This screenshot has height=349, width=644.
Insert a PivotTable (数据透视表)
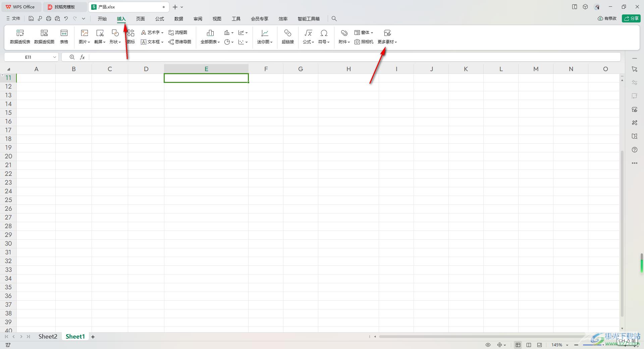coord(20,37)
